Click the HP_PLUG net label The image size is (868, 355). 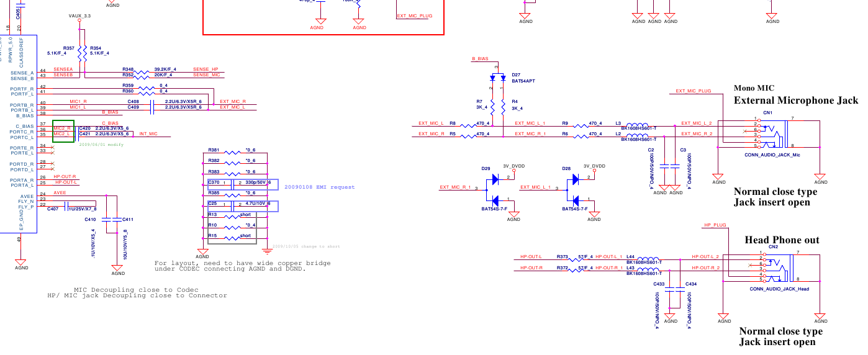715,225
